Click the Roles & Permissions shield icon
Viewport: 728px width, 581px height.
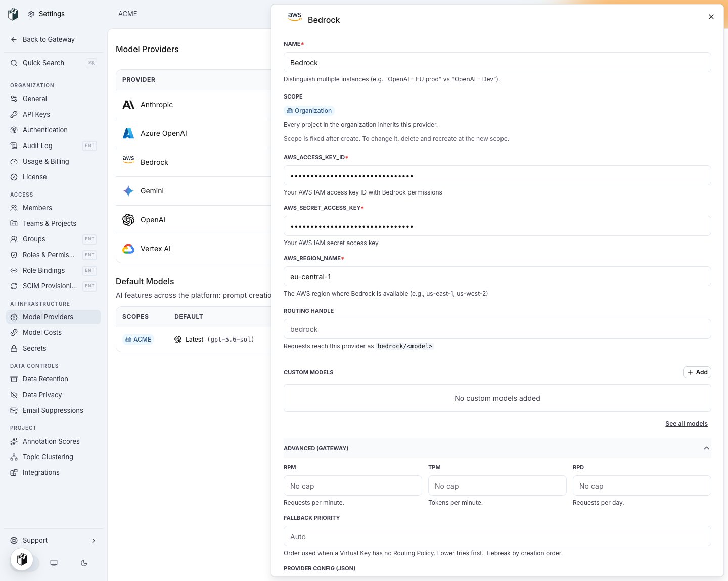14,255
